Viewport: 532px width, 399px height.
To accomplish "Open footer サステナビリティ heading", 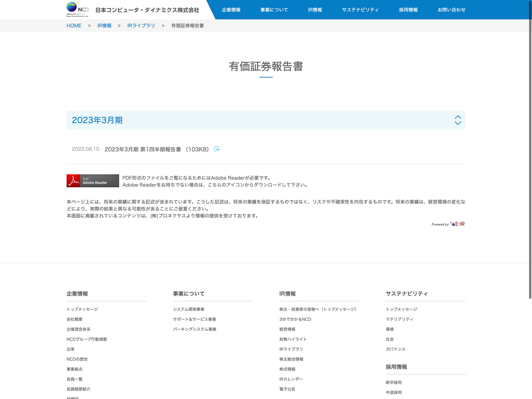I will pos(407,294).
